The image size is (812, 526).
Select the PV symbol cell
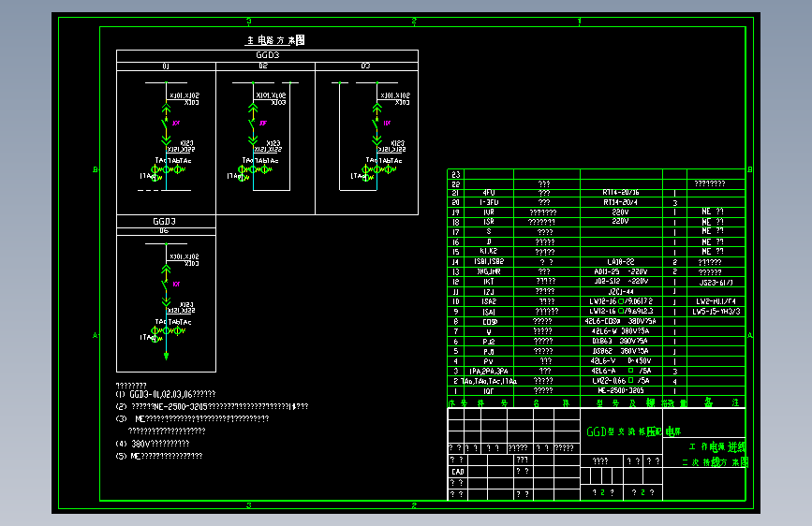pos(488,361)
